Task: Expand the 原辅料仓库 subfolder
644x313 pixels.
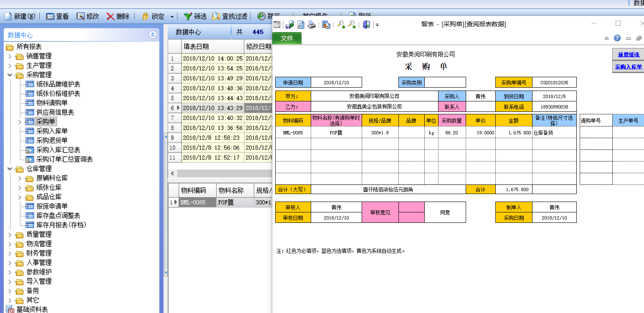Action: coord(20,178)
